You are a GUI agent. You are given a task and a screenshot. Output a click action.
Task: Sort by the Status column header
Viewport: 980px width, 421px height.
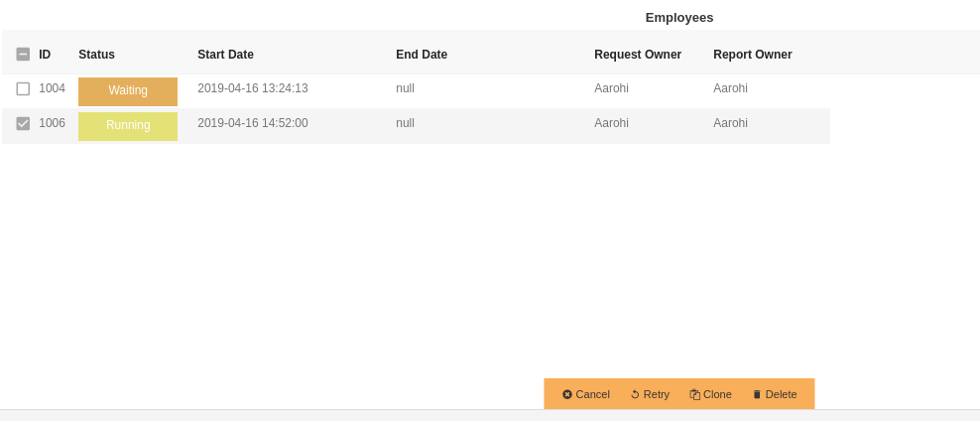click(97, 55)
